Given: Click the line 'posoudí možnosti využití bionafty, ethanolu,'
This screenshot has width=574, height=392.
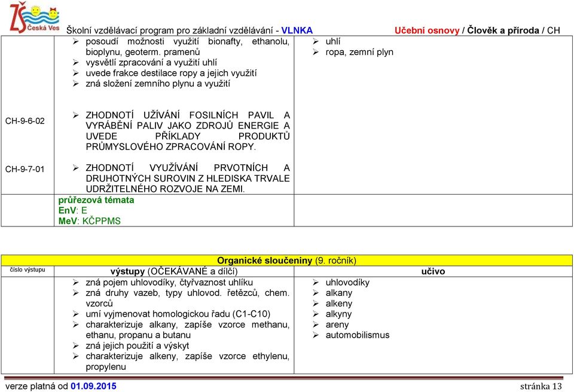Looking at the screenshot, I should 187,41.
